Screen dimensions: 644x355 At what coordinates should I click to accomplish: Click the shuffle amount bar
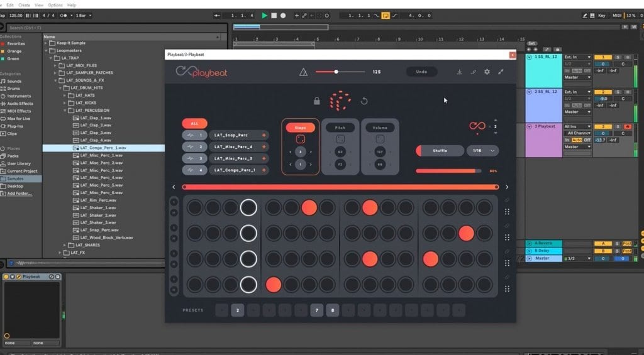point(448,171)
